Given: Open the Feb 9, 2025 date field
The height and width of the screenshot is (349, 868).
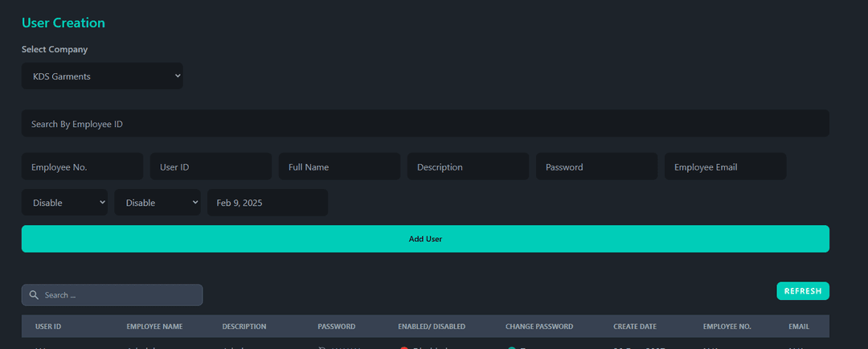Looking at the screenshot, I should pyautogui.click(x=268, y=203).
